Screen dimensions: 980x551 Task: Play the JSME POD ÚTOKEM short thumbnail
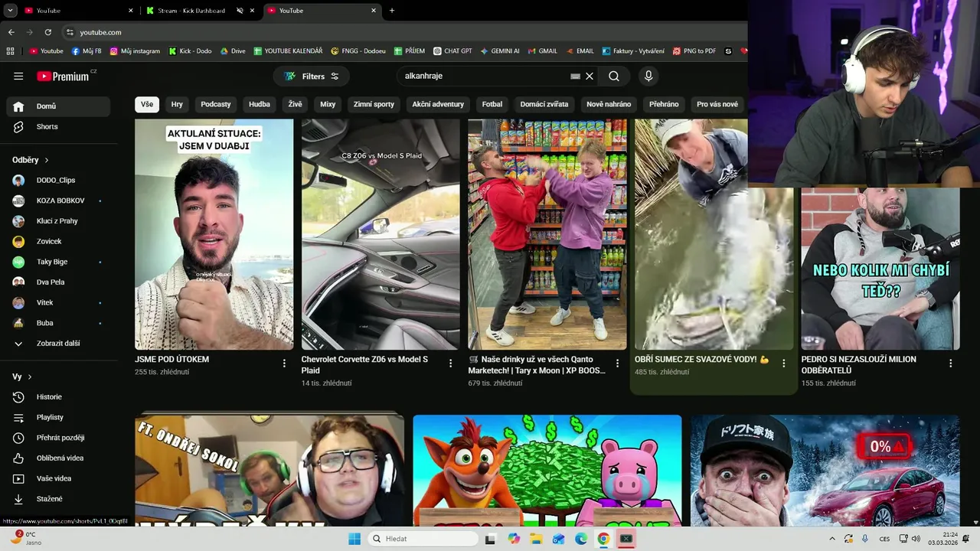tap(214, 234)
